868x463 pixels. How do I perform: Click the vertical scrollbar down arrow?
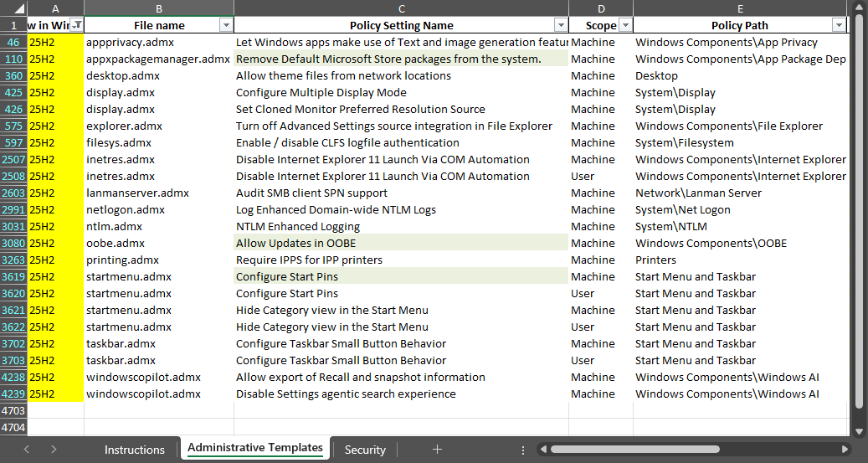pyautogui.click(x=859, y=431)
